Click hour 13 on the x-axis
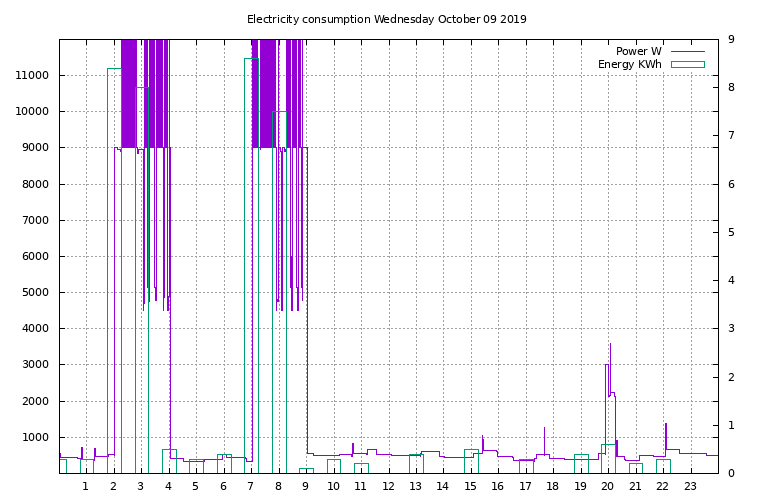Viewport: 768px width, 500px height. point(415,486)
